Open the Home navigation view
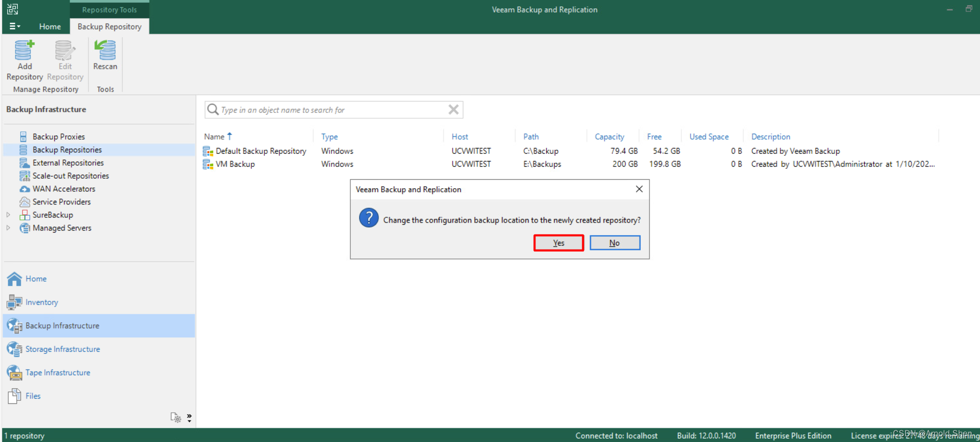This screenshot has height=442, width=980. pos(99,279)
